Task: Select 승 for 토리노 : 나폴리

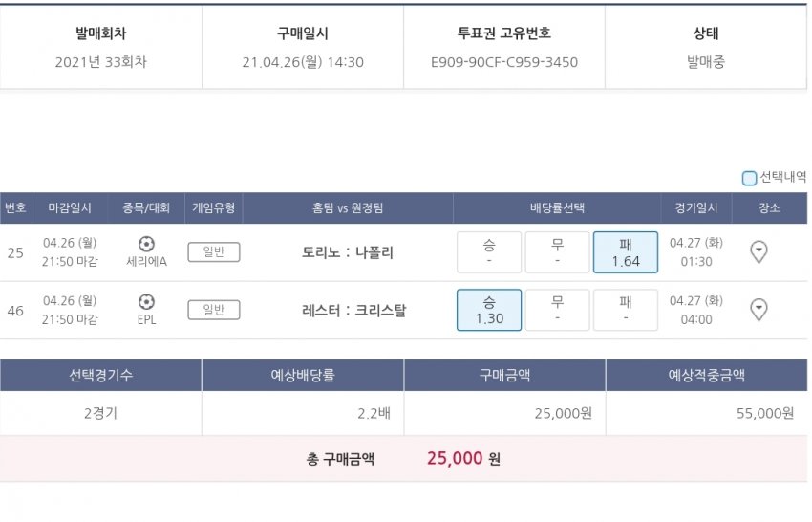Action: coord(489,252)
